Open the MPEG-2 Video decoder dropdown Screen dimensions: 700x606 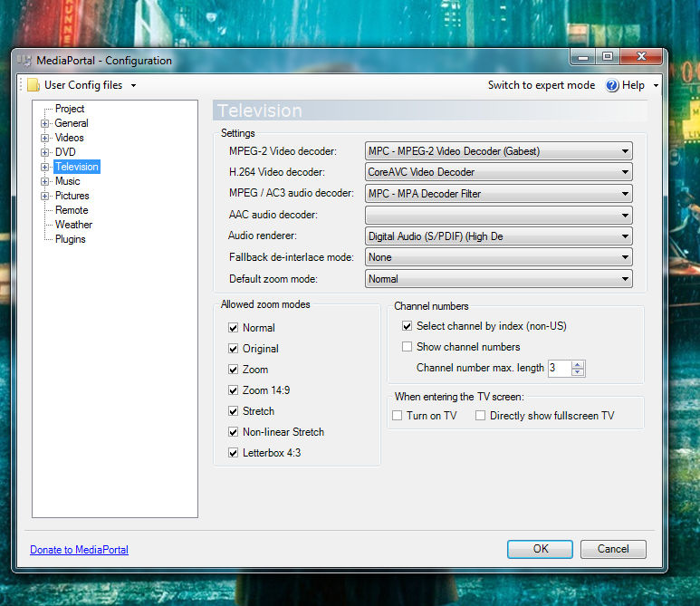tap(498, 151)
